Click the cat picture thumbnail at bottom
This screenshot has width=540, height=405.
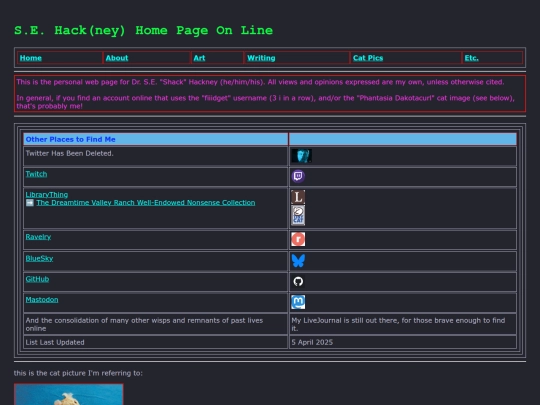point(69,394)
